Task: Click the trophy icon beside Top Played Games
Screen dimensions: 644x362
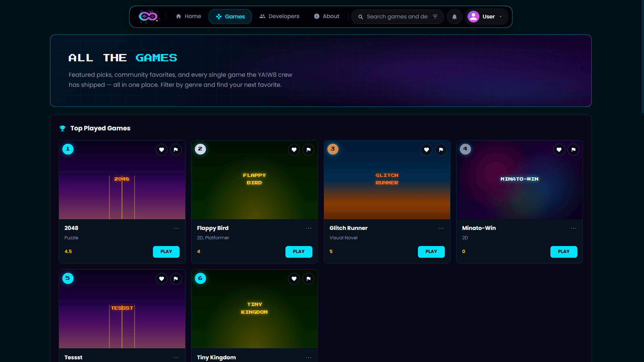Action: pyautogui.click(x=62, y=128)
